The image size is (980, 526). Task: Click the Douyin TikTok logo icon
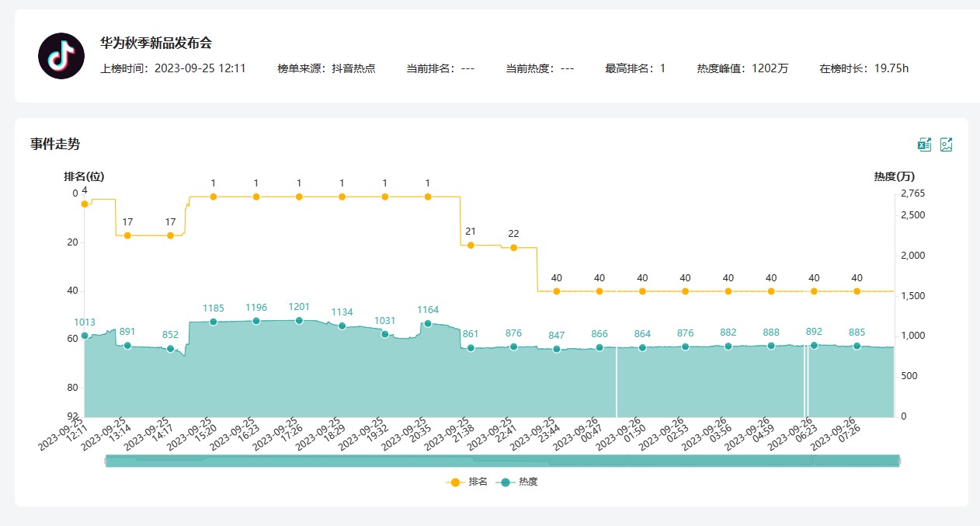(x=61, y=56)
